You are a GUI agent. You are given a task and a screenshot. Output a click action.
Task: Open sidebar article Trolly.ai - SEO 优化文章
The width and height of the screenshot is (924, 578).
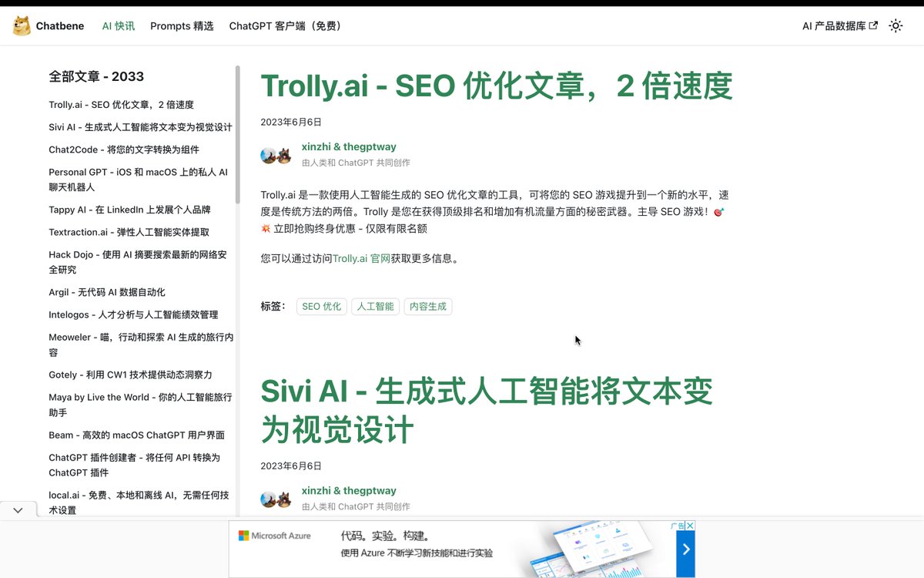[x=121, y=105]
